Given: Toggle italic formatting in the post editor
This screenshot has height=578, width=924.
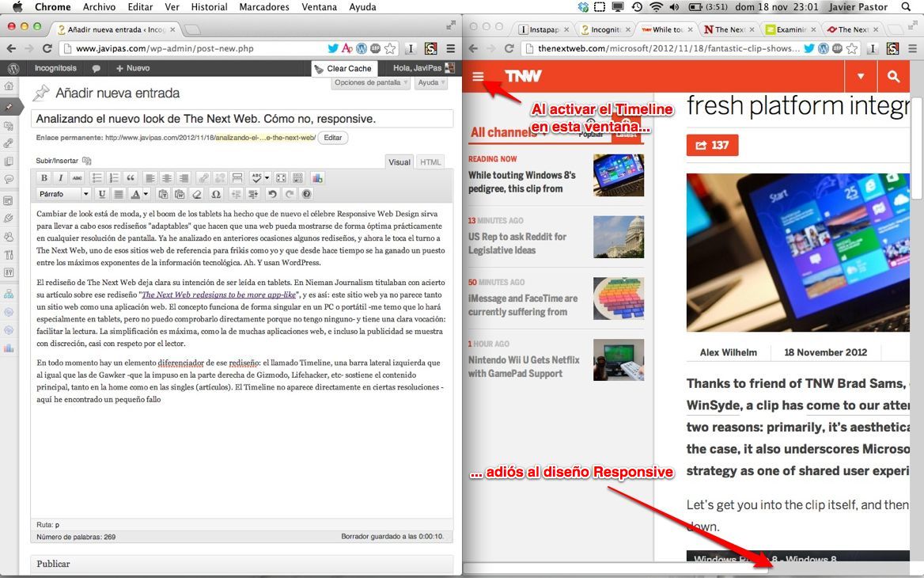Looking at the screenshot, I should (60, 177).
